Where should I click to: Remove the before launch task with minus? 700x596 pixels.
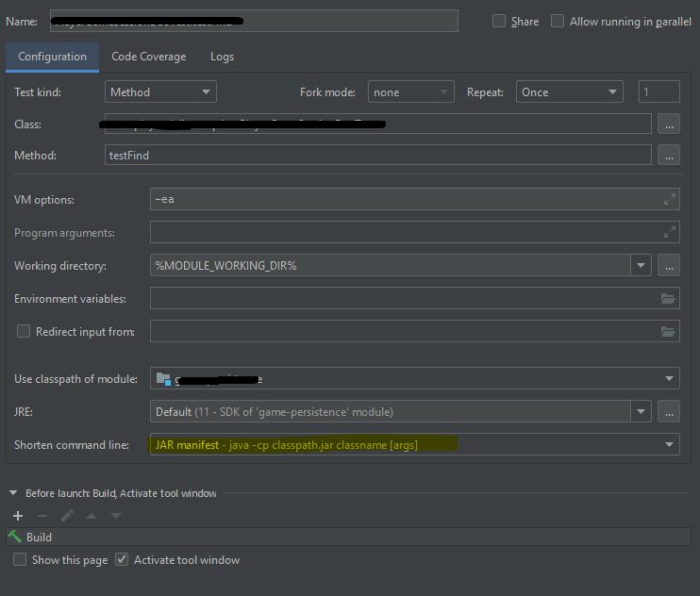point(42,516)
